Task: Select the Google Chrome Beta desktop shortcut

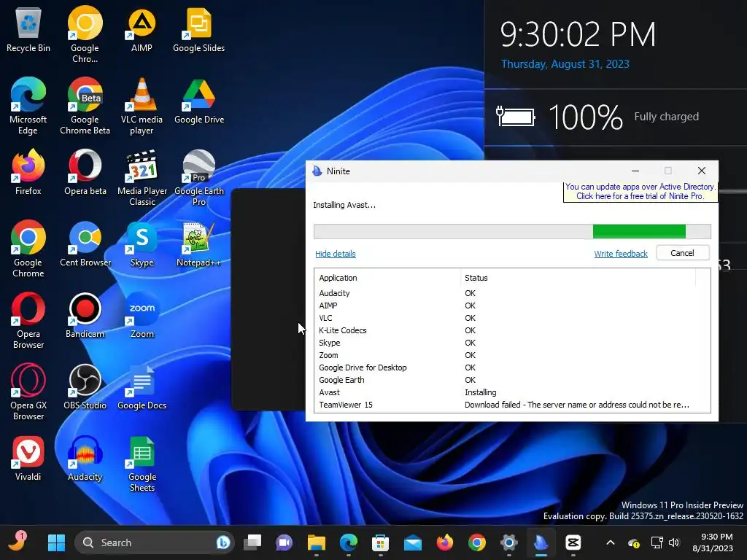Action: click(85, 106)
